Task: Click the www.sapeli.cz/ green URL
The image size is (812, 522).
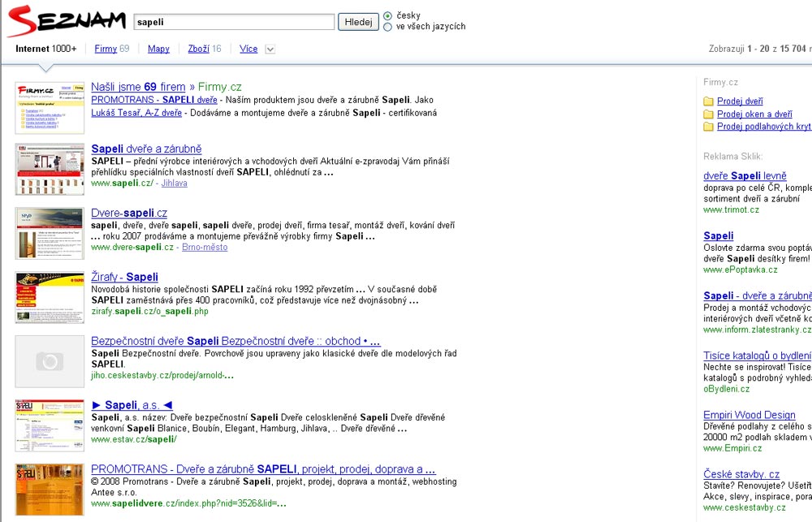Action: (123, 183)
